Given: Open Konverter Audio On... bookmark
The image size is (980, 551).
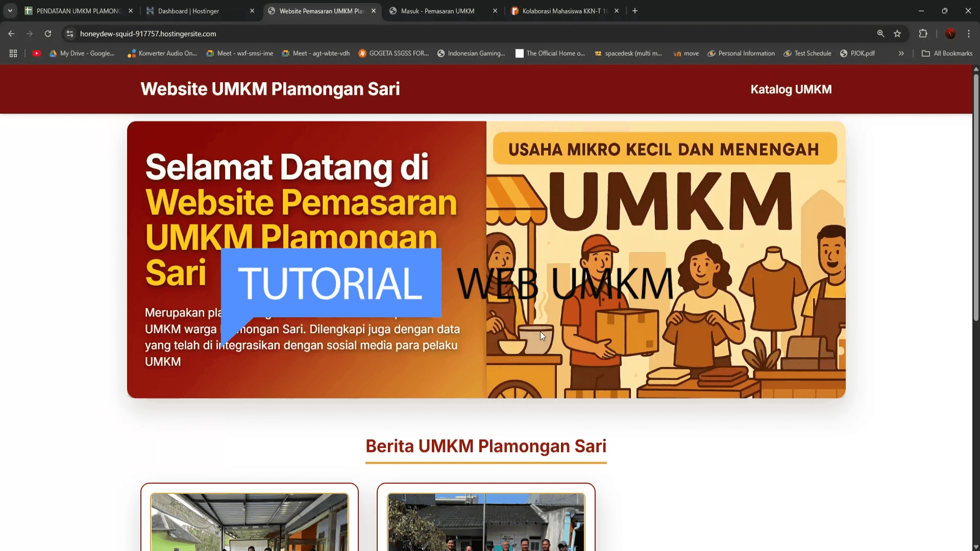Looking at the screenshot, I should coord(162,53).
